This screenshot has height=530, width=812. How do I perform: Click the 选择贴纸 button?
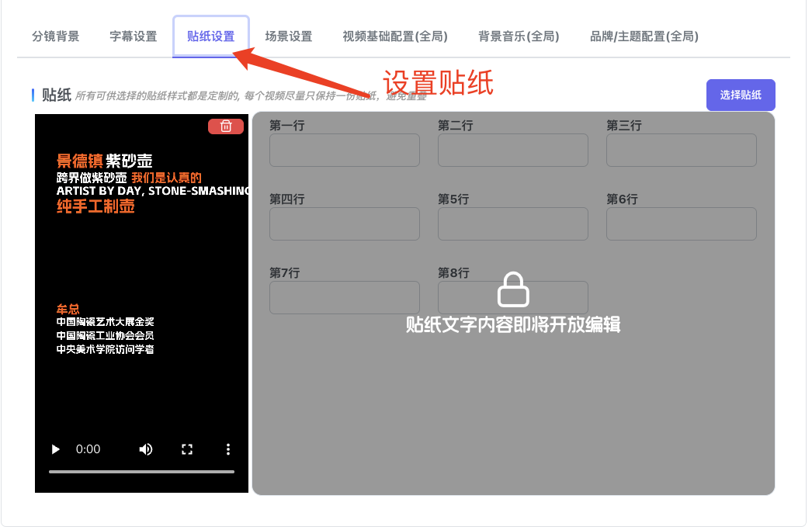click(x=740, y=95)
